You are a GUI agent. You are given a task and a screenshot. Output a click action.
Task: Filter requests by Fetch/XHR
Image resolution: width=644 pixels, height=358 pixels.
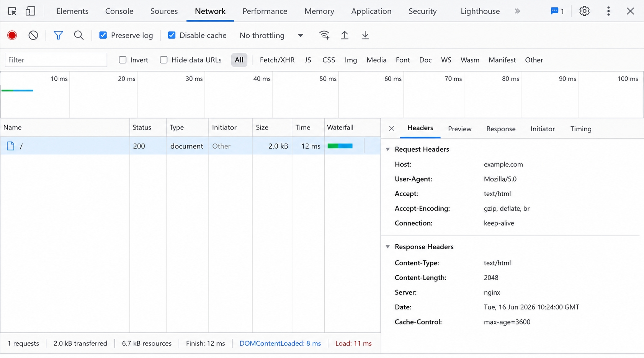(277, 60)
